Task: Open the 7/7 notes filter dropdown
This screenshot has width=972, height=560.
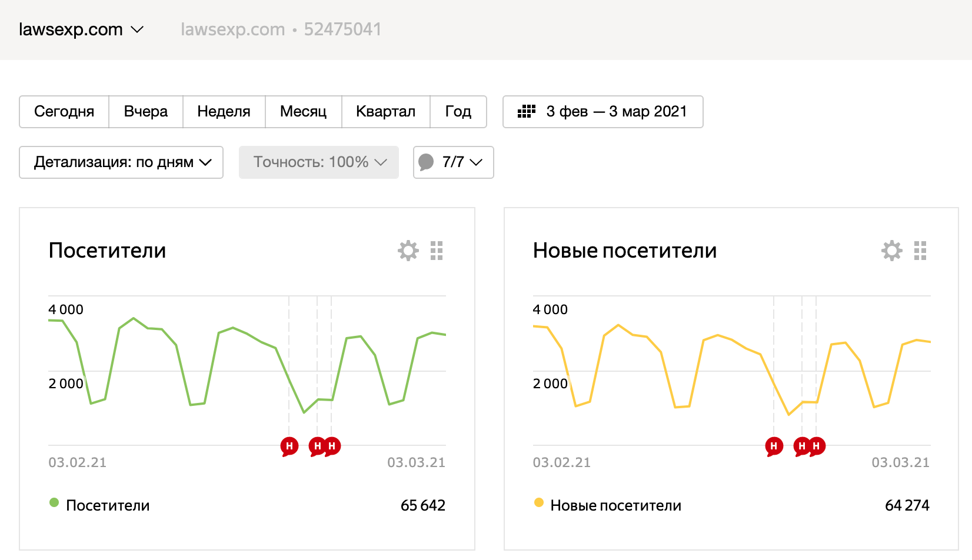Action: [454, 162]
